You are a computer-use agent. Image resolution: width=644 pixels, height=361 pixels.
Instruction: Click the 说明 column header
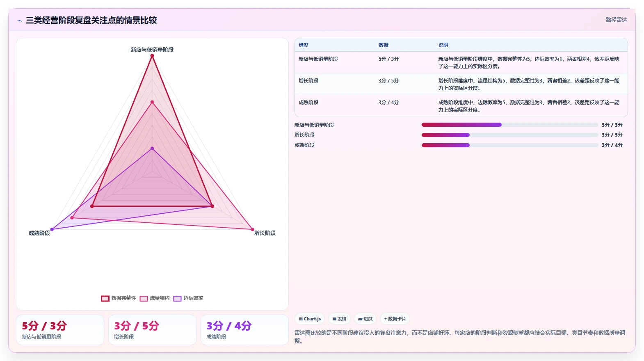click(x=443, y=45)
